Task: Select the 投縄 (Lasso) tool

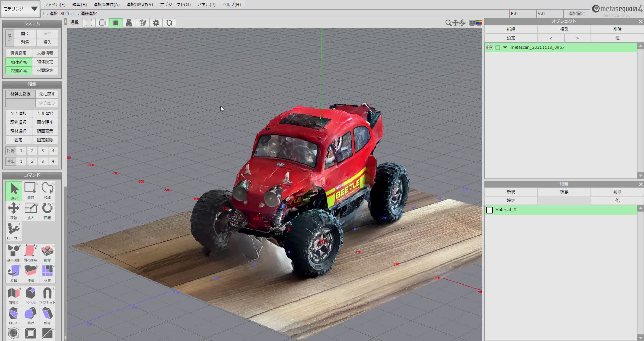Action: coord(47,191)
